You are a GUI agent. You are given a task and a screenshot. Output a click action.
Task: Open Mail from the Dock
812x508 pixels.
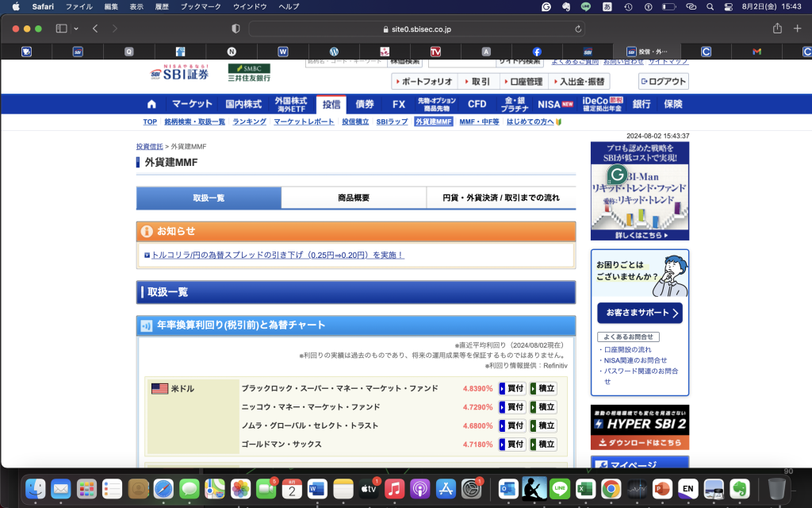(61, 489)
